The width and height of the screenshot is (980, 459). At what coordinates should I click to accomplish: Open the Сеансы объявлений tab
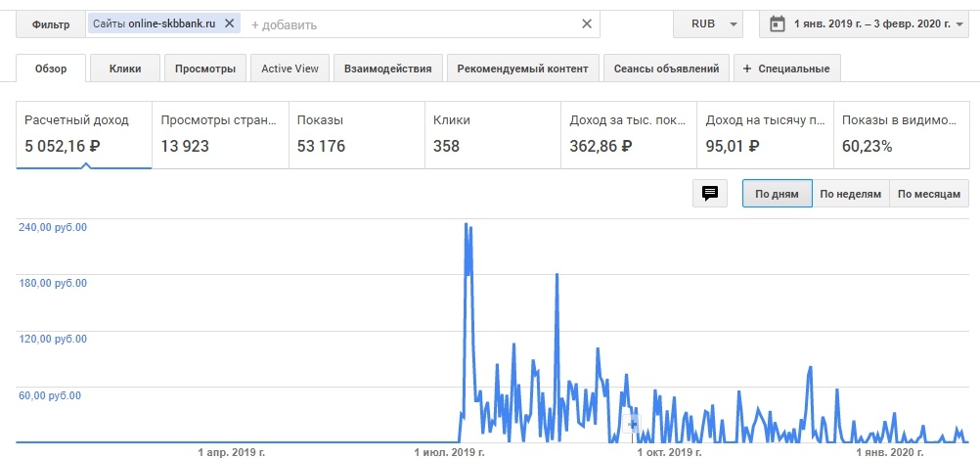pyautogui.click(x=666, y=69)
